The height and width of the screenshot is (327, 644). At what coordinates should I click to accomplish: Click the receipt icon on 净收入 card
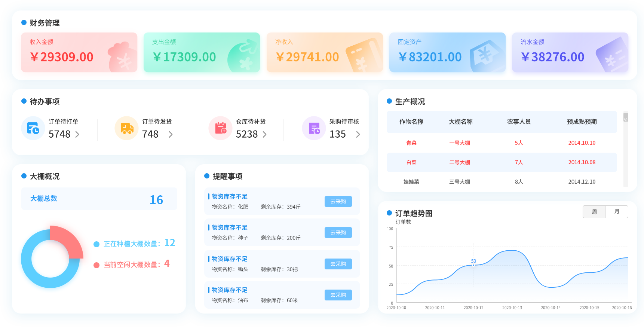363,55
